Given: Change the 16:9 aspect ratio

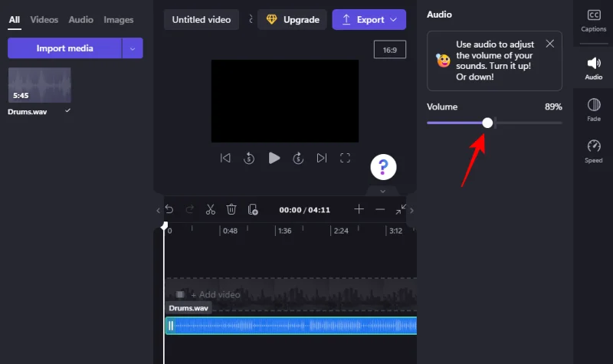Looking at the screenshot, I should pyautogui.click(x=390, y=50).
